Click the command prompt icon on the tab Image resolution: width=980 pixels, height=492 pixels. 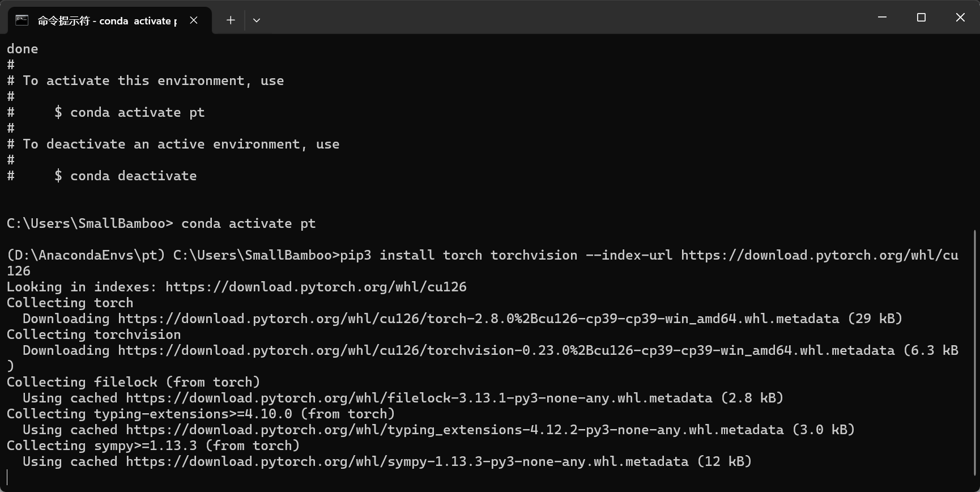click(22, 20)
